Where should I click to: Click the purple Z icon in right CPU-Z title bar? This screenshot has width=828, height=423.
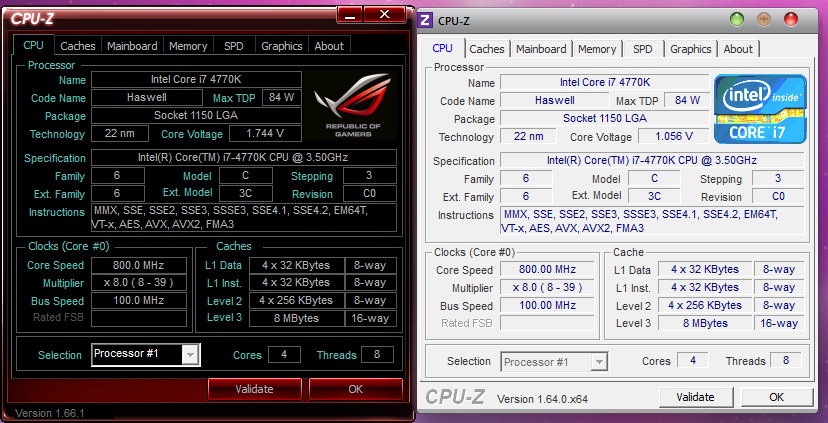pos(425,21)
